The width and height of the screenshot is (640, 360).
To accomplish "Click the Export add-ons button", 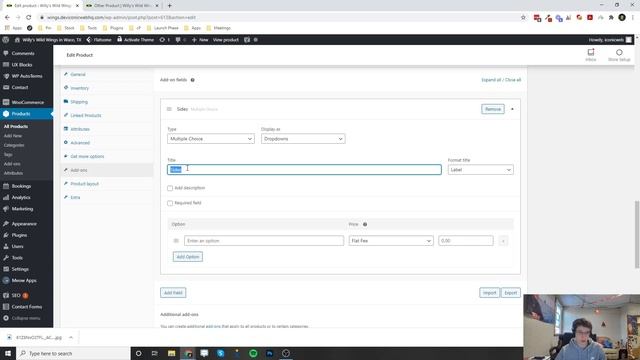I will [511, 293].
